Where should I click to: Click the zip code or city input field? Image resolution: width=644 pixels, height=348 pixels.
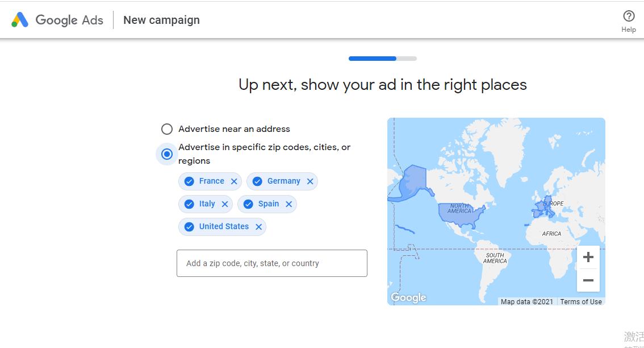(271, 263)
